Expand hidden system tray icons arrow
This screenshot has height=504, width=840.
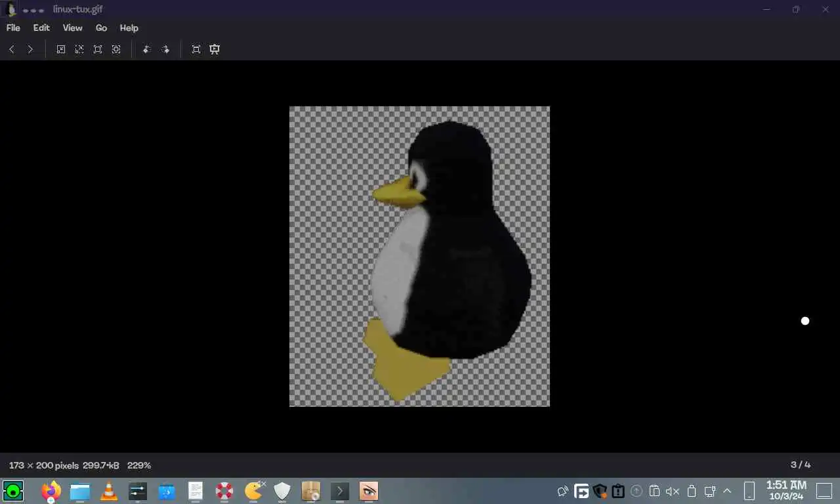pyautogui.click(x=727, y=491)
